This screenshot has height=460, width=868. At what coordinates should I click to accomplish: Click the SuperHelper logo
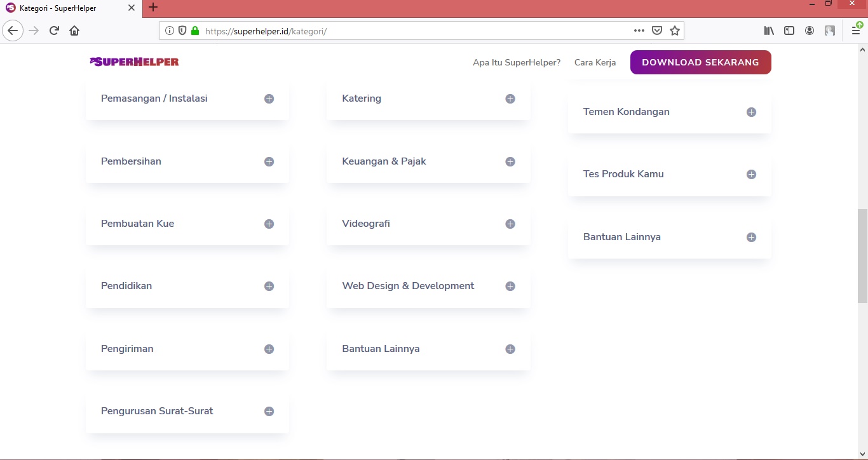click(x=134, y=62)
